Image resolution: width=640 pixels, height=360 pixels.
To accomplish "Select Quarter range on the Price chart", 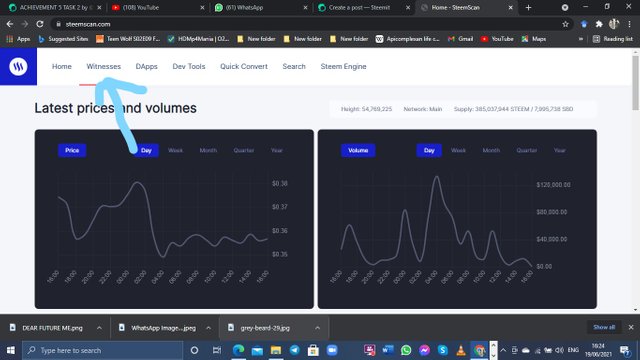I will pos(244,150).
